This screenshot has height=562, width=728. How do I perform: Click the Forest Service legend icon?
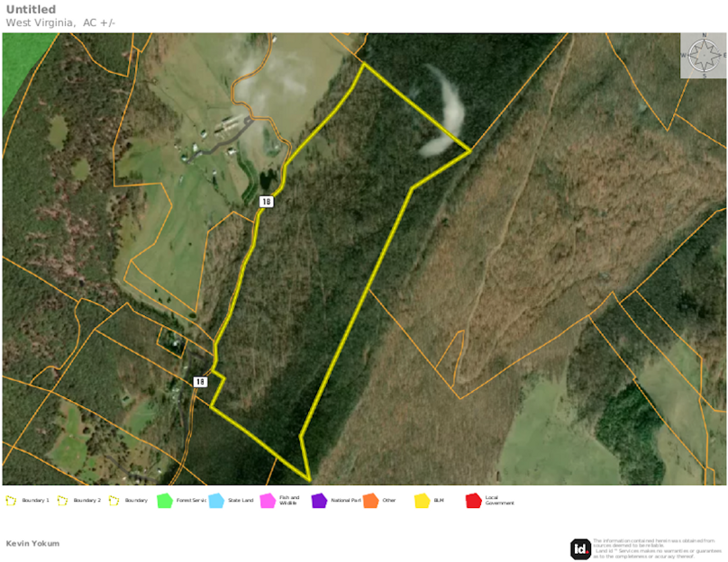163,502
